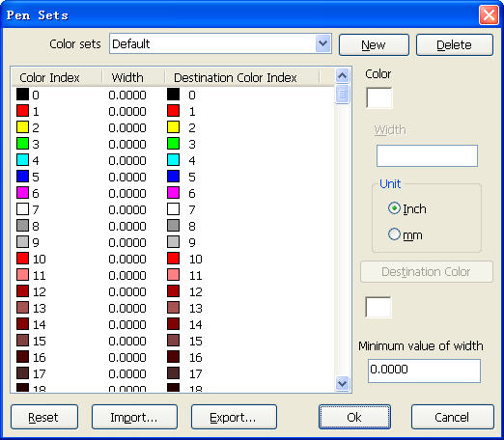Click the Delete color set button

coord(455,45)
